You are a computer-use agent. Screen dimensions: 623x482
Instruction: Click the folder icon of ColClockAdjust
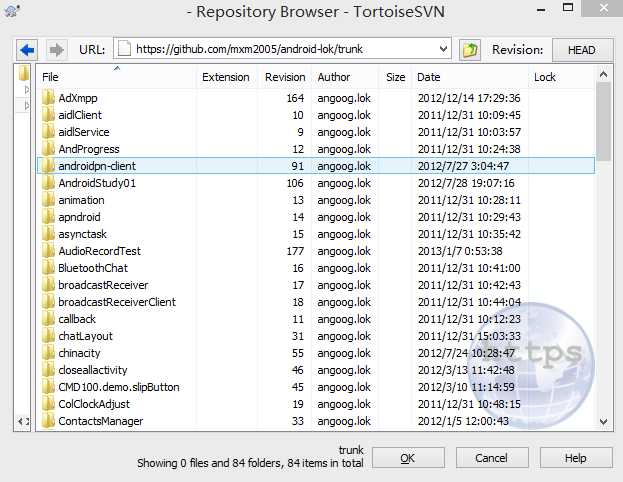click(48, 404)
